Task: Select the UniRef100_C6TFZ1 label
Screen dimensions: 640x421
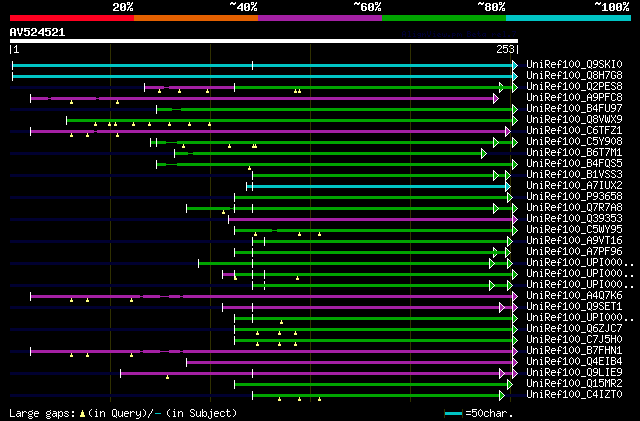Action: (574, 131)
